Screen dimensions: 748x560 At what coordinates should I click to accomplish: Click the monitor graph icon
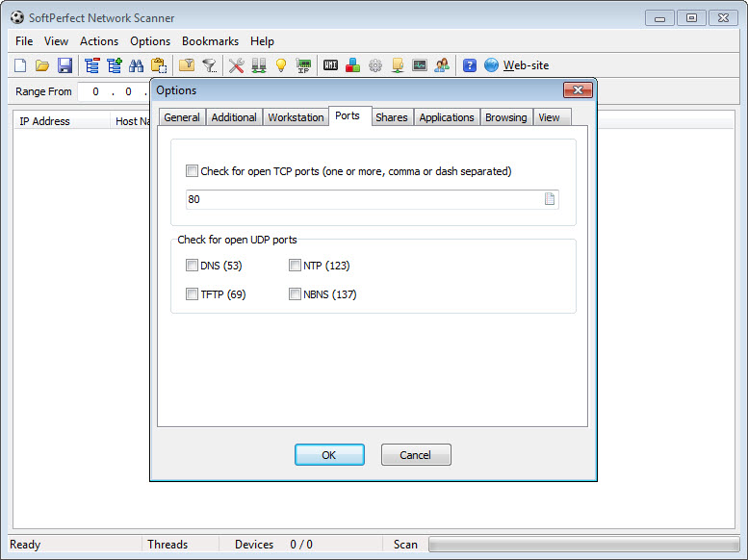[420, 65]
